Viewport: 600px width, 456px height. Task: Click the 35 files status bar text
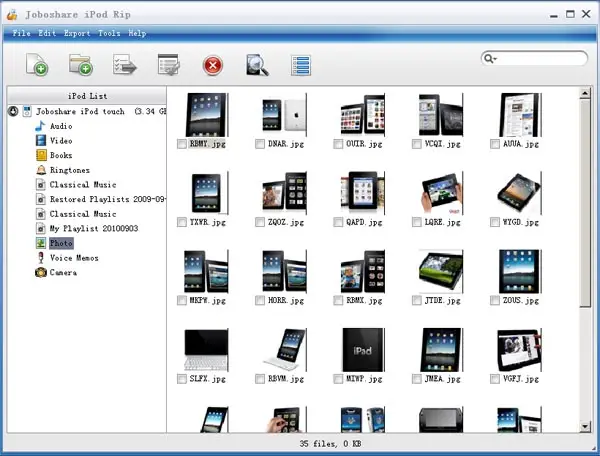330,444
